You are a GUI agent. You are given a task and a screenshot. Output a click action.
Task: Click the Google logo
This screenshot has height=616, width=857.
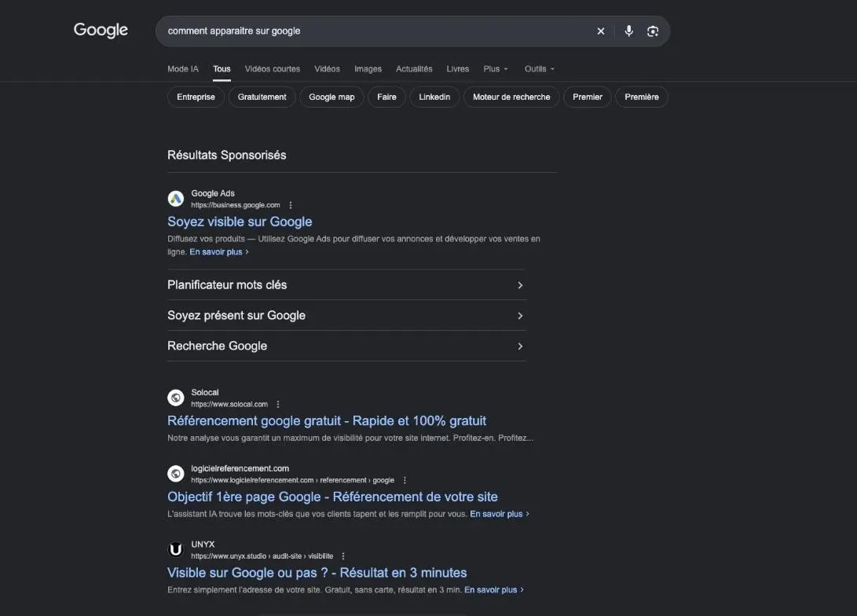click(101, 30)
